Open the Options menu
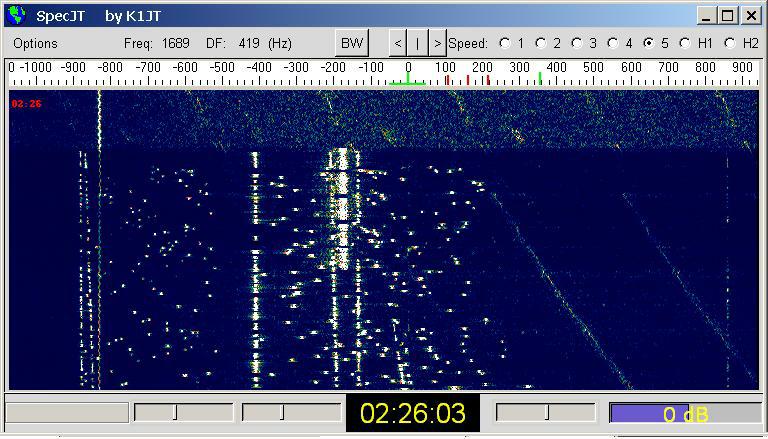 [x=35, y=44]
